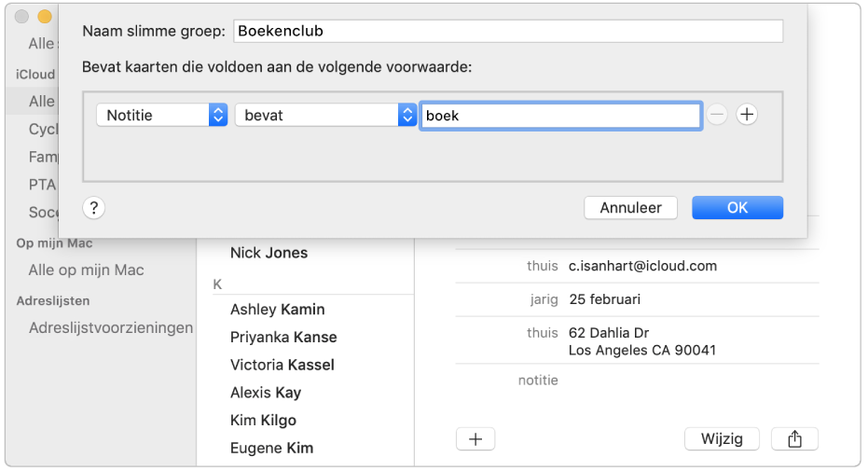Click email c.isanhart@icloud.com
Image resolution: width=868 pixels, height=471 pixels.
coord(642,266)
